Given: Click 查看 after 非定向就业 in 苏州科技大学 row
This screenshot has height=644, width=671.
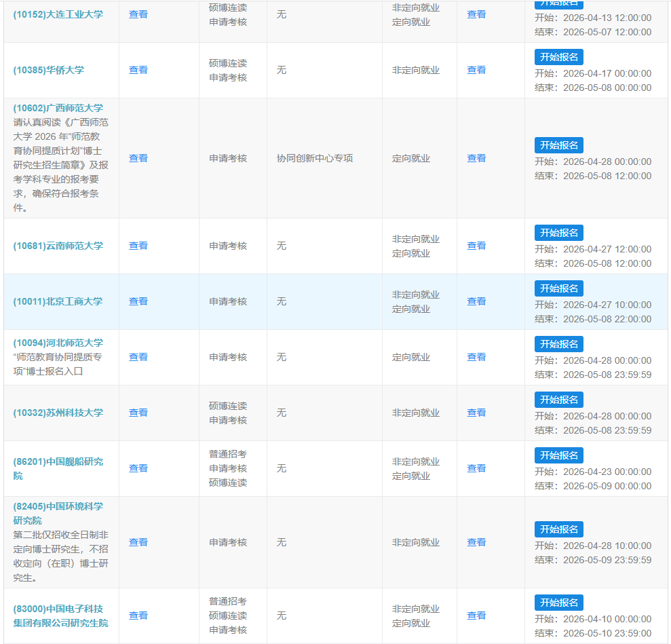Looking at the screenshot, I should click(476, 413).
